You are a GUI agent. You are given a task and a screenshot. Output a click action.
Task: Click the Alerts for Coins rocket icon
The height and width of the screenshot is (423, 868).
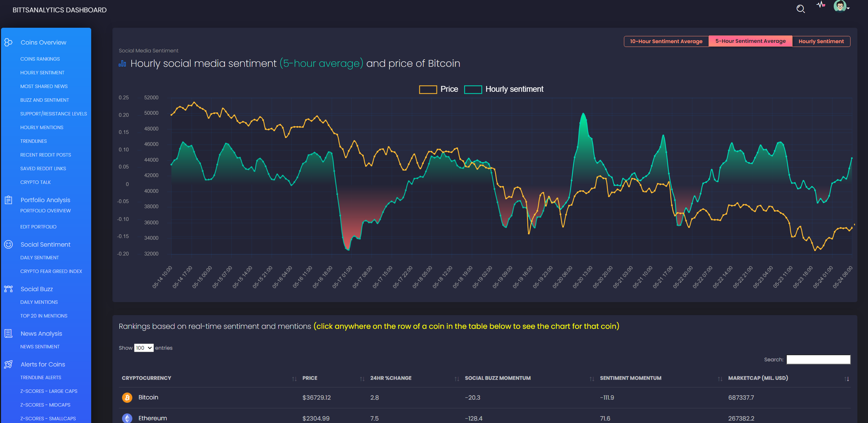click(8, 364)
